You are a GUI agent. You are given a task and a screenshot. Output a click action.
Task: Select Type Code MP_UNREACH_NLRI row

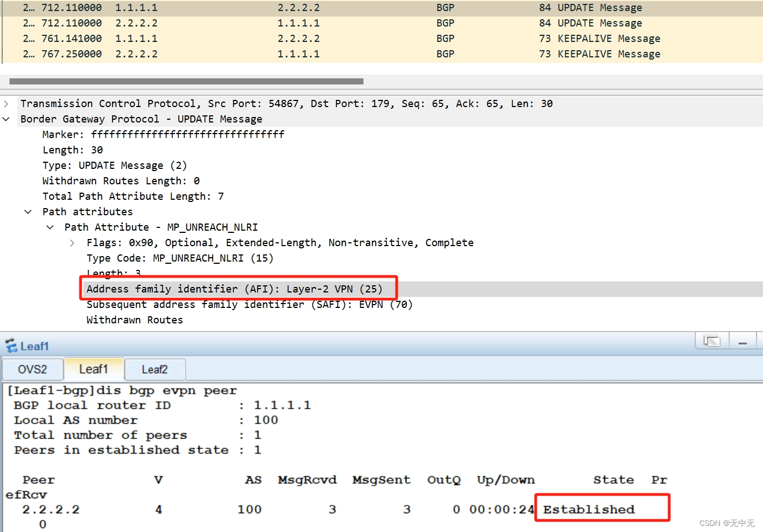180,258
